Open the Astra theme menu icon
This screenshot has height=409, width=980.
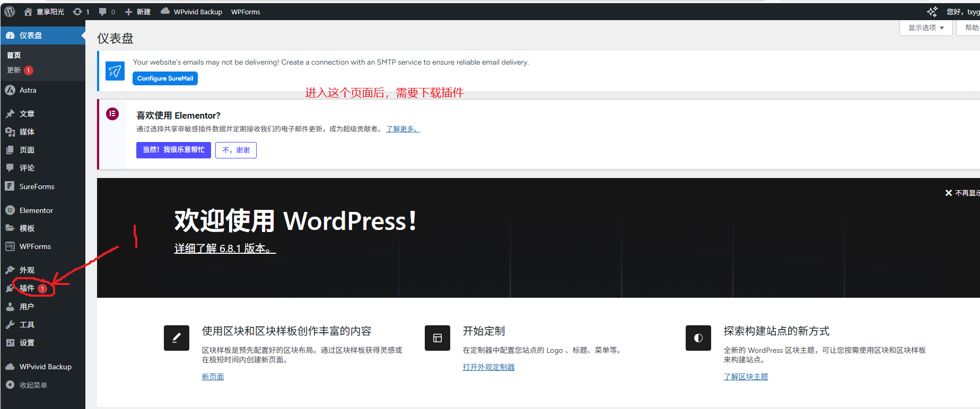(x=10, y=90)
